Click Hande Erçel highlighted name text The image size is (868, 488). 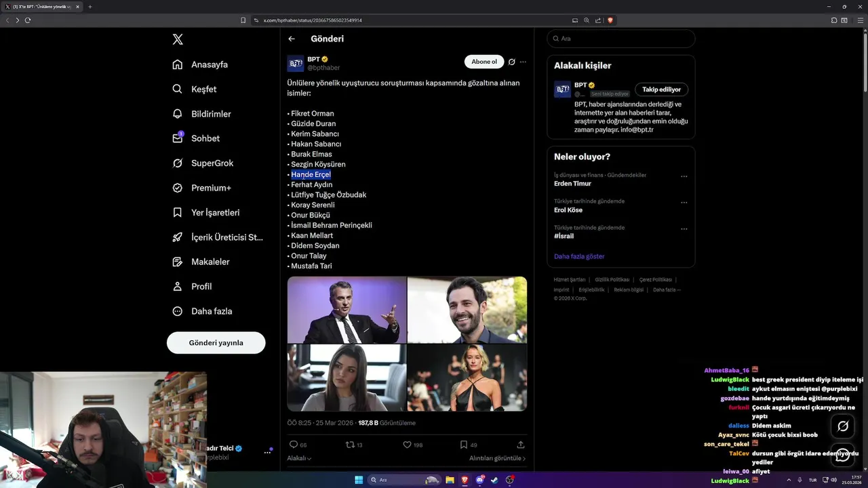tap(311, 174)
